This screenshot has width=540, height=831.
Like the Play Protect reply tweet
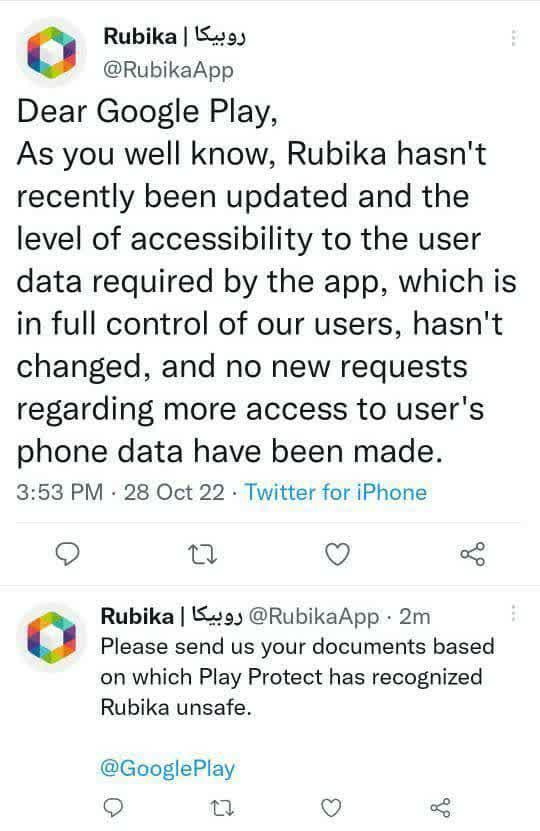tap(331, 808)
